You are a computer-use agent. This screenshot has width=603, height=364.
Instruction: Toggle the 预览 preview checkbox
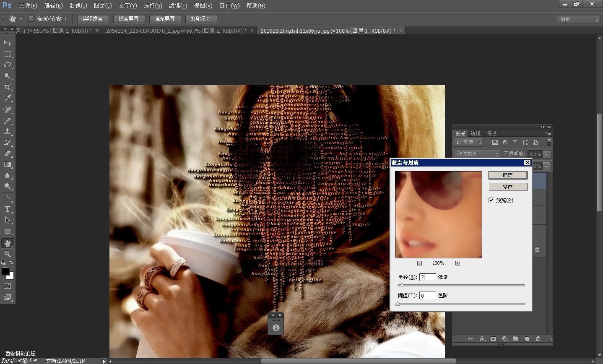491,200
